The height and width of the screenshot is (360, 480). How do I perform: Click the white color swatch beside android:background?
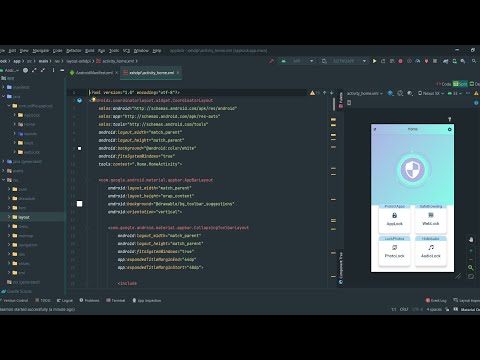[x=79, y=148]
